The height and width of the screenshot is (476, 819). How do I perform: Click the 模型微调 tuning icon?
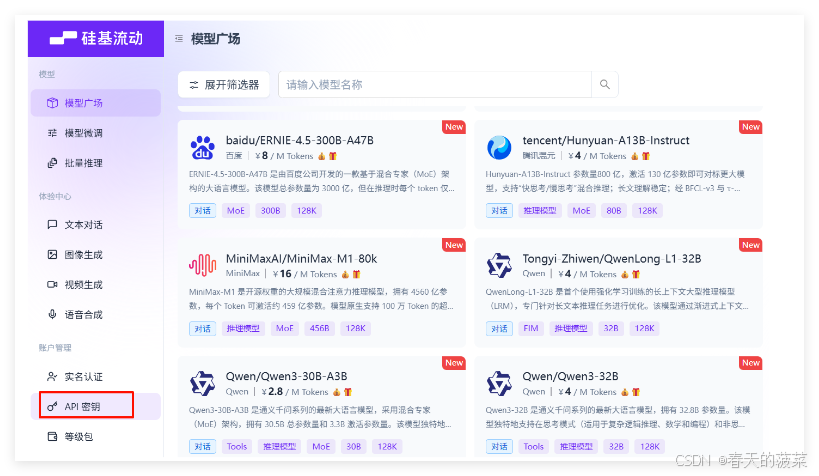[x=52, y=133]
